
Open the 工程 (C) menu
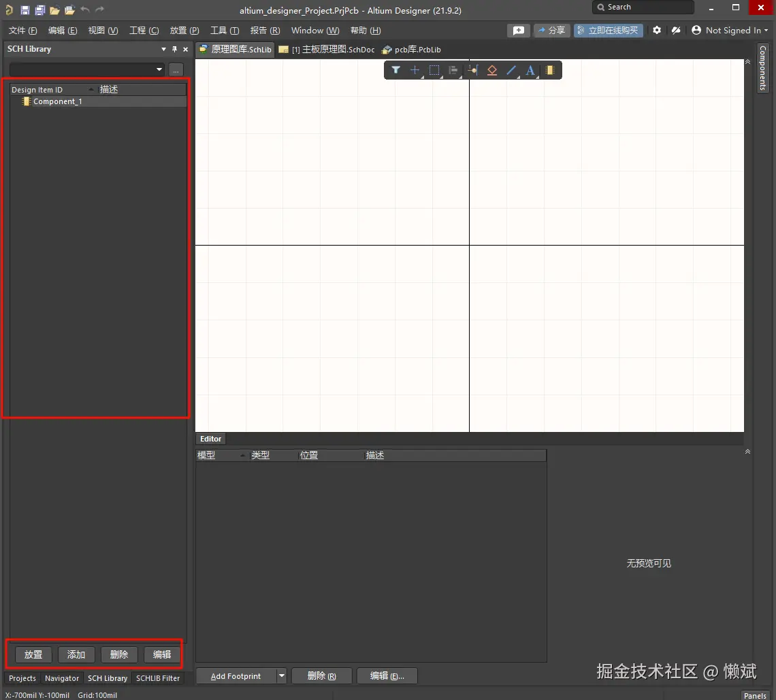click(144, 31)
